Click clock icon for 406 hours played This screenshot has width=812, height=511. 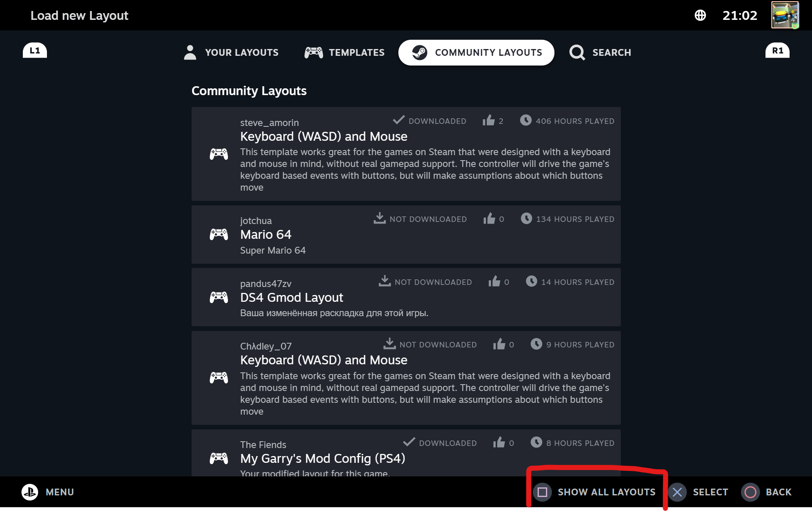coord(526,120)
